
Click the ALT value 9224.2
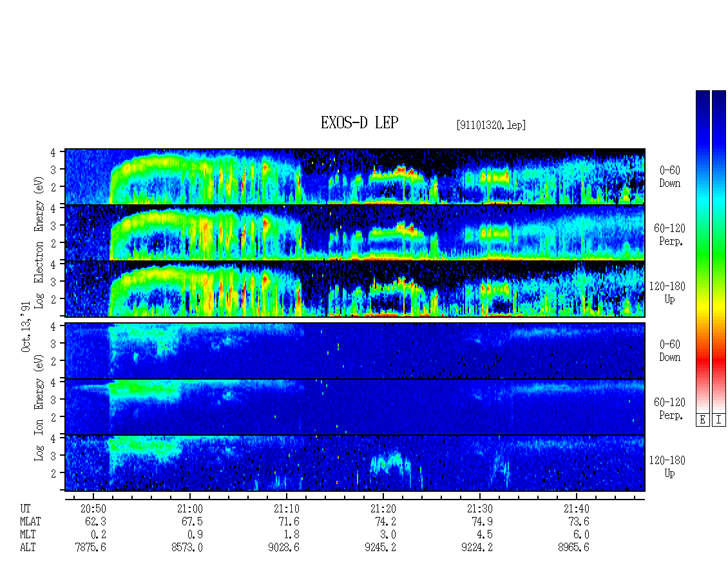pos(477,548)
